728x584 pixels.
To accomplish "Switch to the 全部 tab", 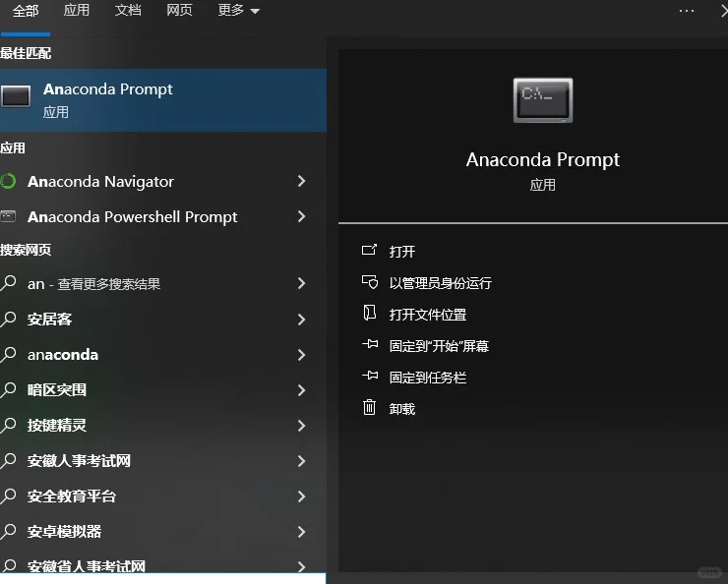I will point(25,11).
